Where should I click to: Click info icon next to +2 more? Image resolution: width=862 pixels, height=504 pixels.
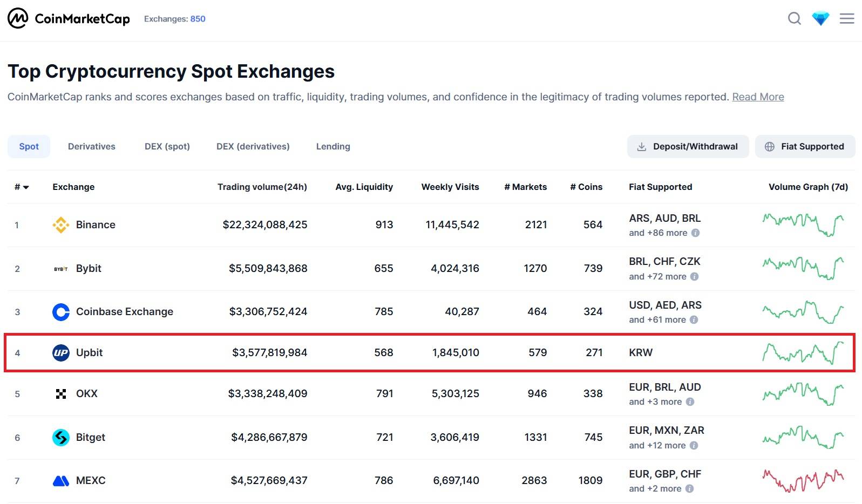pyautogui.click(x=689, y=489)
